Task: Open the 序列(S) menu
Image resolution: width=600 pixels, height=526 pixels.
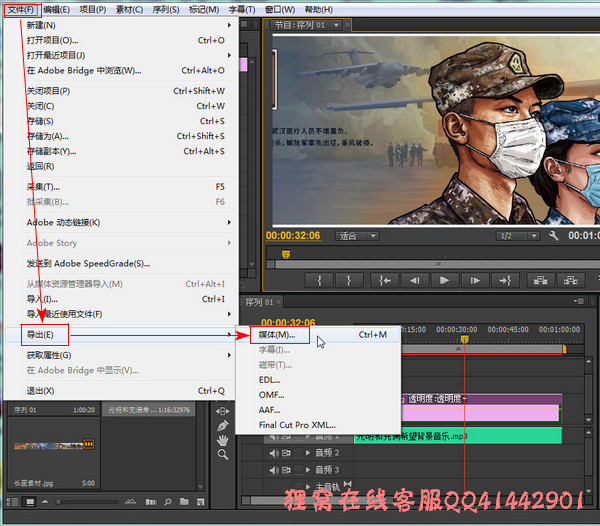Action: coord(166,10)
